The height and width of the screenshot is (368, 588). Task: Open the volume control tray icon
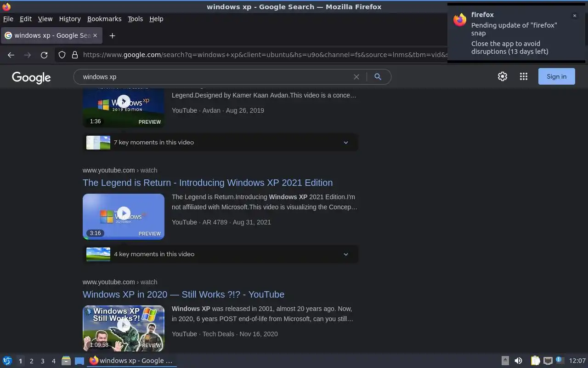coord(518,361)
